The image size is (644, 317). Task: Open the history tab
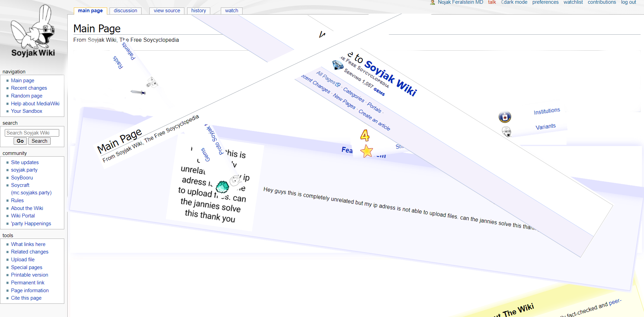pos(198,11)
